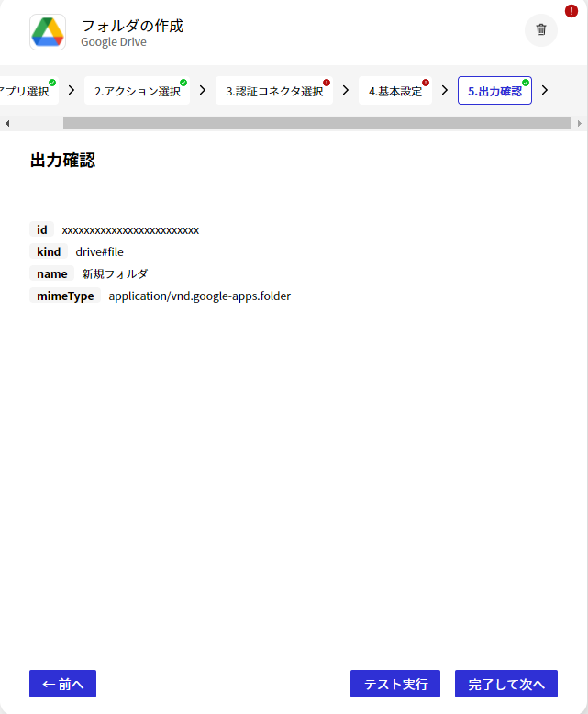
Task: Click the chevron after アプリ選択
Action: click(x=72, y=90)
